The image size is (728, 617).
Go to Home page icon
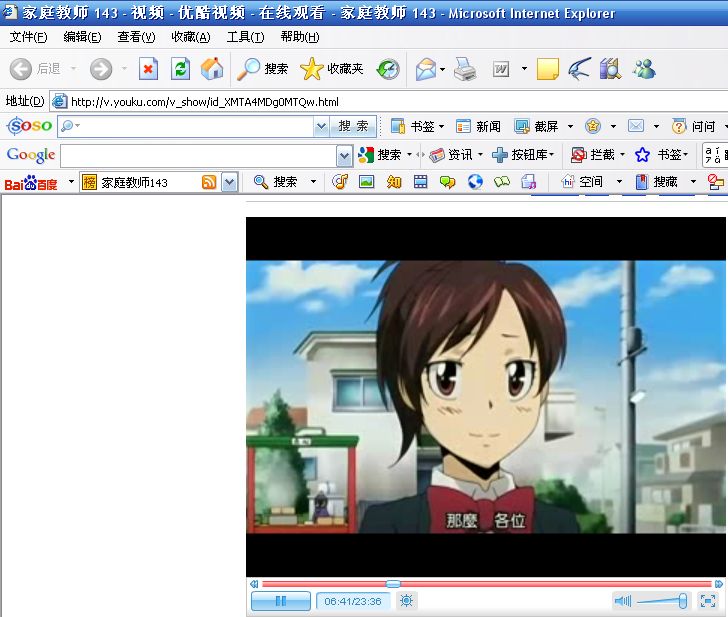point(212,69)
